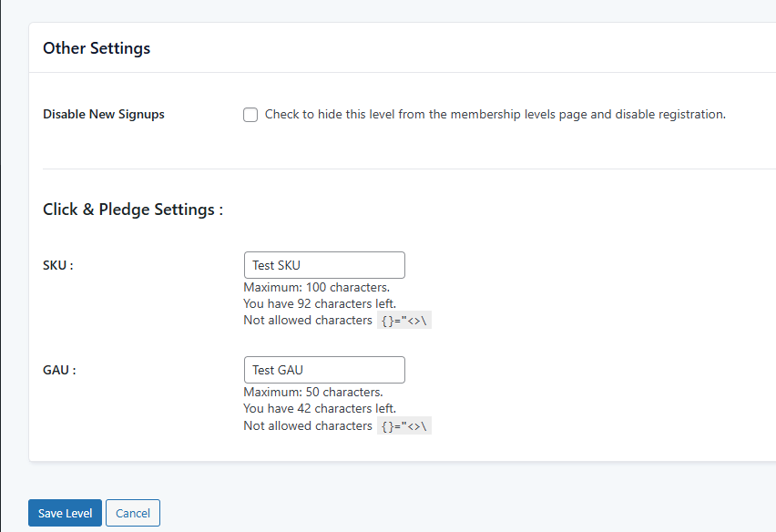Click the 'Click & Pledge Settings :' heading
The width and height of the screenshot is (776, 532).
tap(133, 210)
